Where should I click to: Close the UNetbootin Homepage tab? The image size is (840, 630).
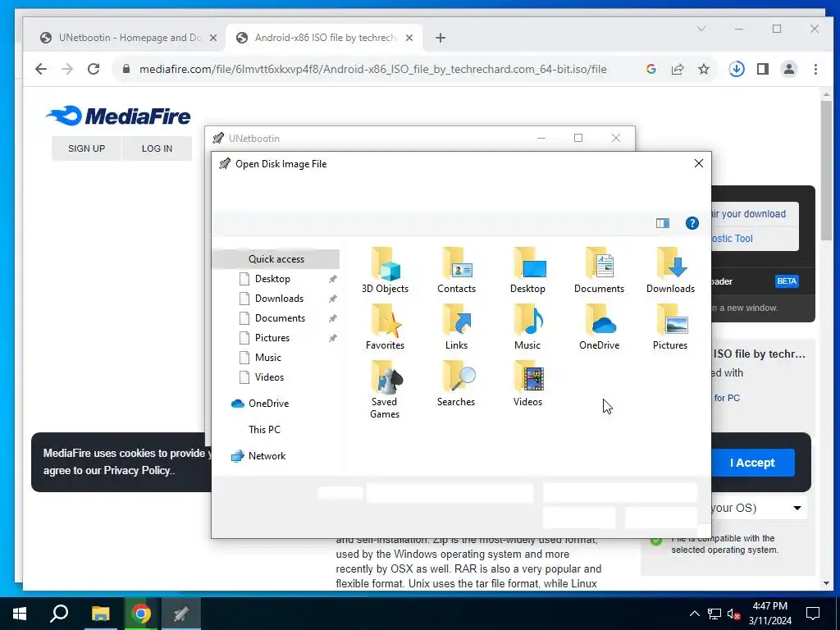(213, 38)
